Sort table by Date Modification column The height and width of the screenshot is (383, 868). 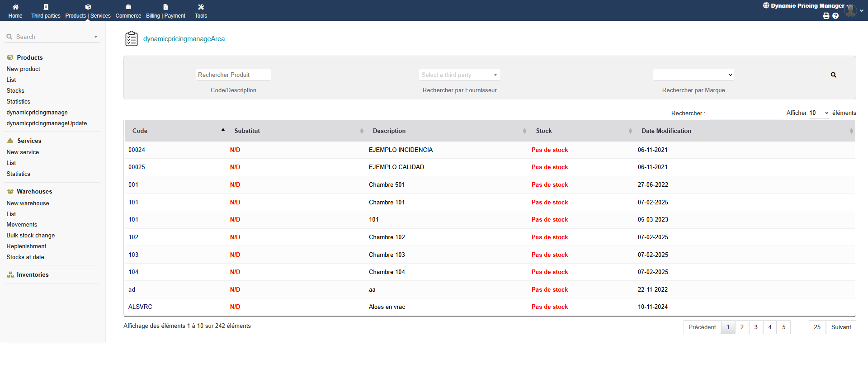click(746, 131)
